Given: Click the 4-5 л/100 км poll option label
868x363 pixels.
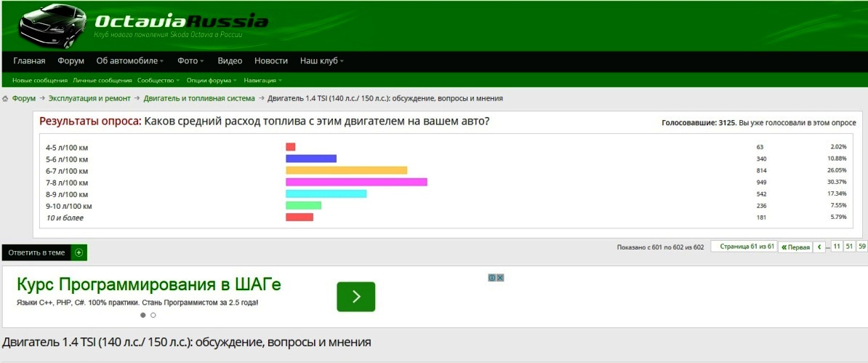Looking at the screenshot, I should [67, 148].
